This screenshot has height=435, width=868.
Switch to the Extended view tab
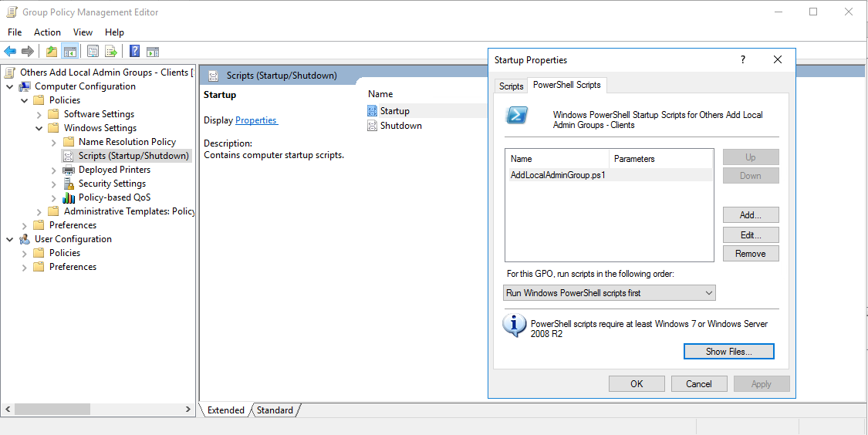225,410
